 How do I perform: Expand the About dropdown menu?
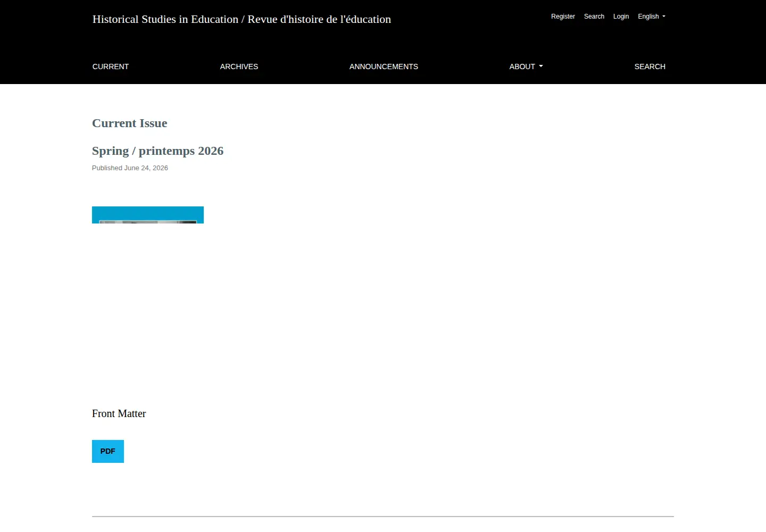point(526,66)
